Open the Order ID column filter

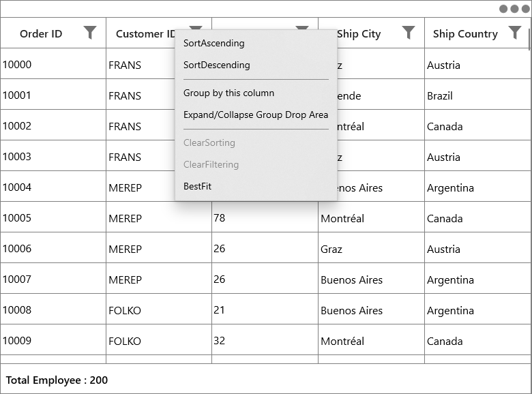click(x=90, y=33)
